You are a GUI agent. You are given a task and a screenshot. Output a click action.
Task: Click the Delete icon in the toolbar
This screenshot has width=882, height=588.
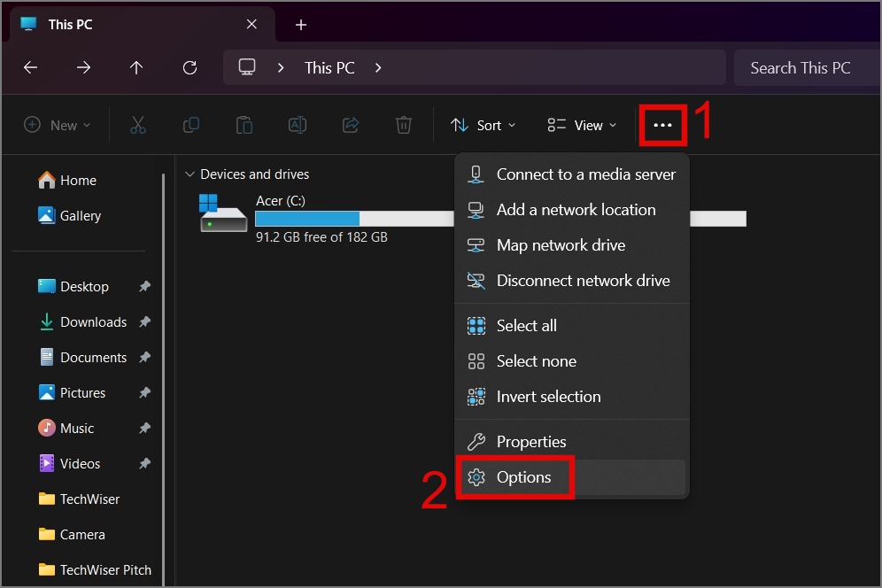point(404,125)
